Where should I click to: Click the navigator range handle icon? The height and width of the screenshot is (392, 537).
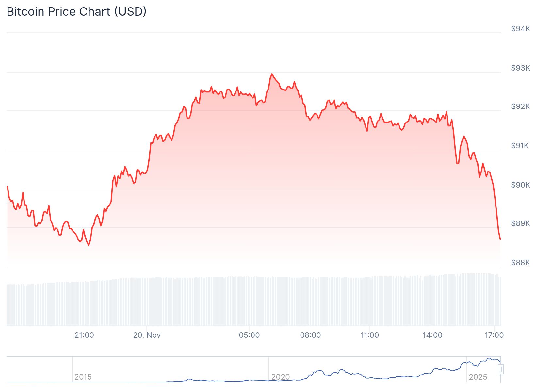(501, 369)
